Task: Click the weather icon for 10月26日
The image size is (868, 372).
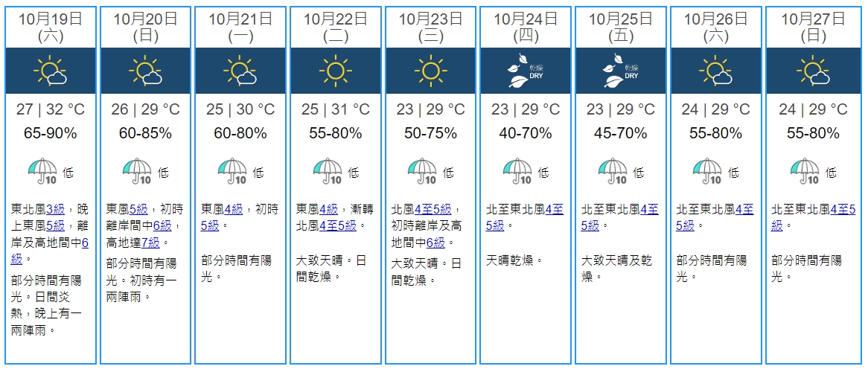Action: [717, 71]
